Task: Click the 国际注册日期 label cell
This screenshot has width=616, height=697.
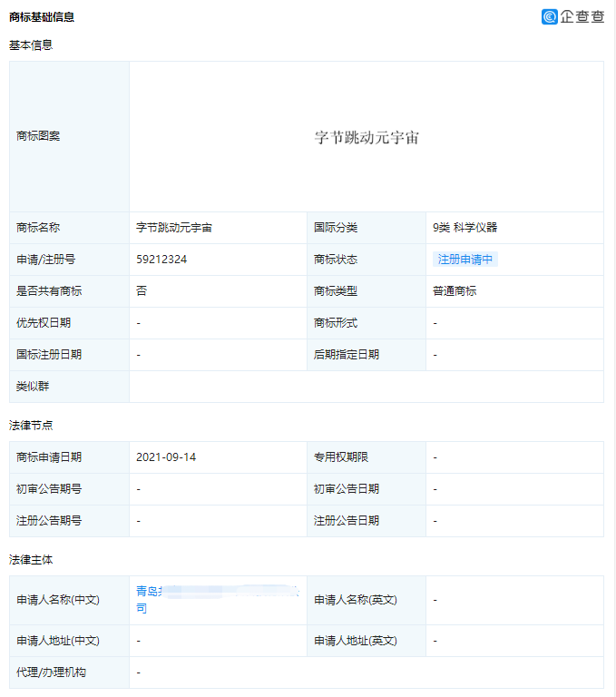Action: point(69,355)
